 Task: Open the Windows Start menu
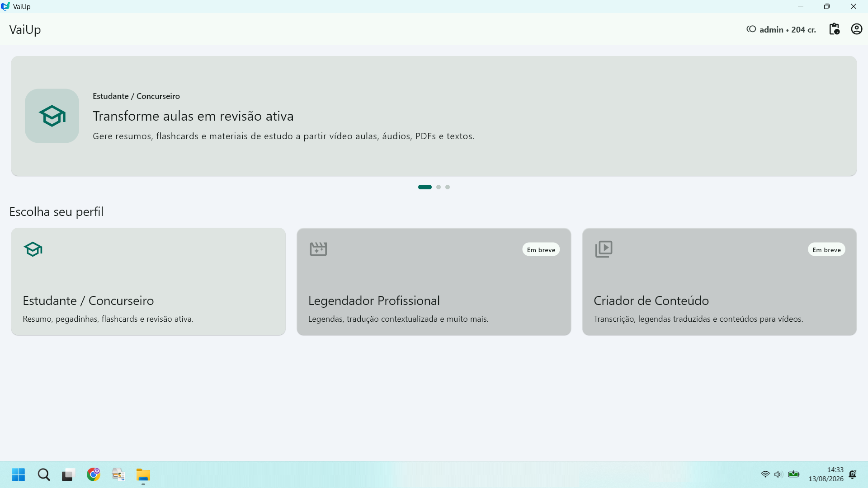pyautogui.click(x=19, y=475)
